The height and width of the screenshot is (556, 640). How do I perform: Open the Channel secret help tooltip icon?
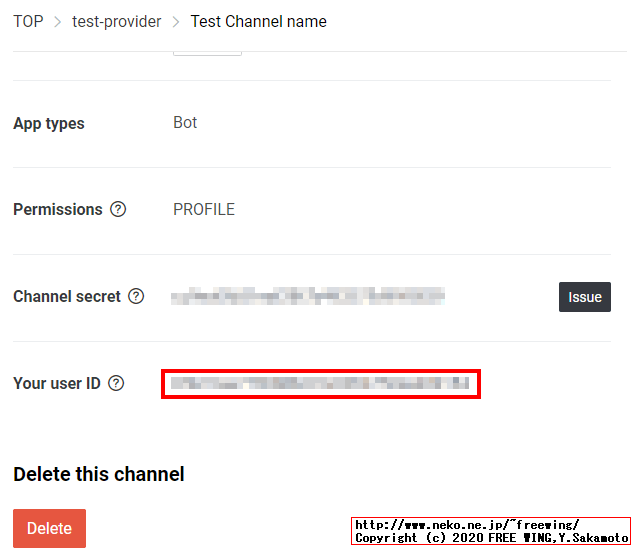click(136, 297)
